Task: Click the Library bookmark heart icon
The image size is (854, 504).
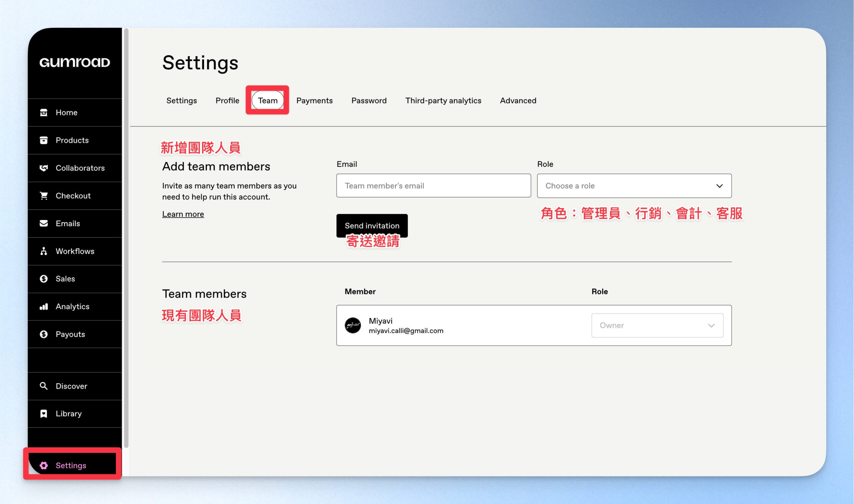Action: point(44,414)
